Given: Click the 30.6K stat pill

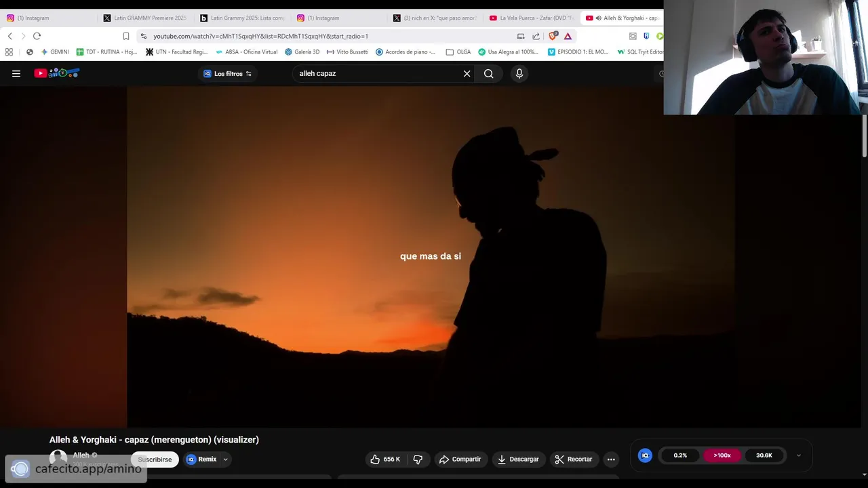Looking at the screenshot, I should click(764, 455).
